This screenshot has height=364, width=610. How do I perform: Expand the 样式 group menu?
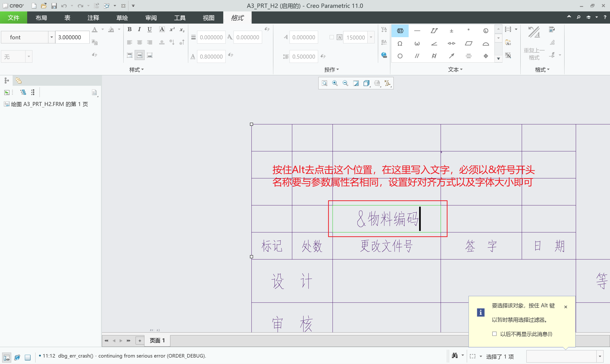(136, 70)
